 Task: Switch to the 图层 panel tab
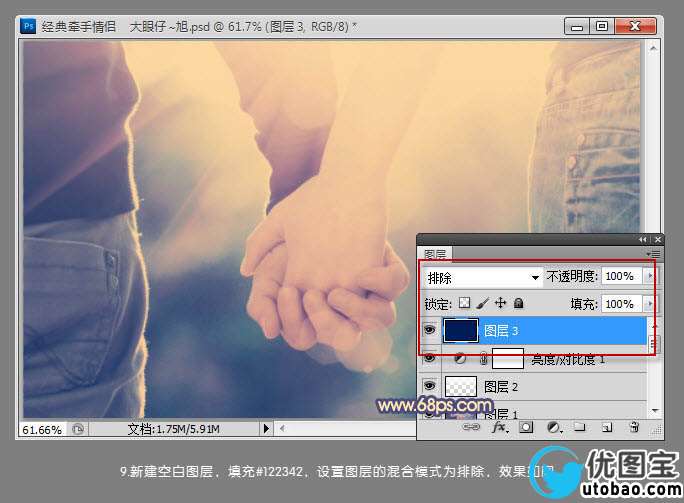point(435,254)
